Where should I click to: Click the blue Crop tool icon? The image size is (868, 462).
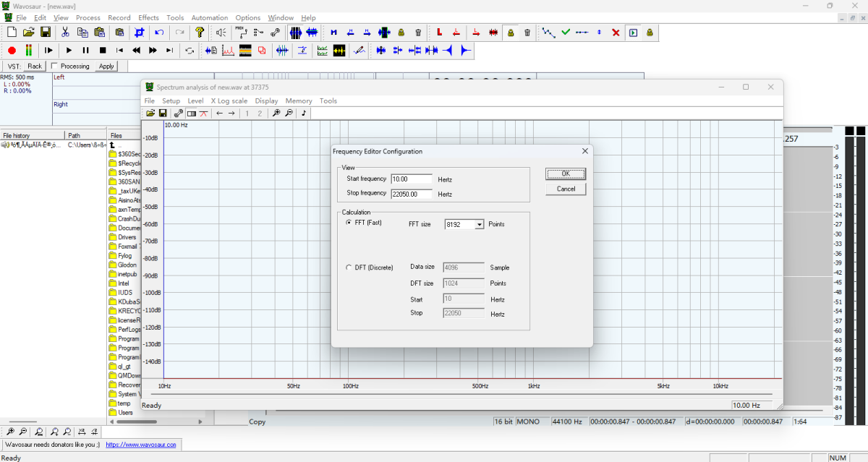pos(140,33)
